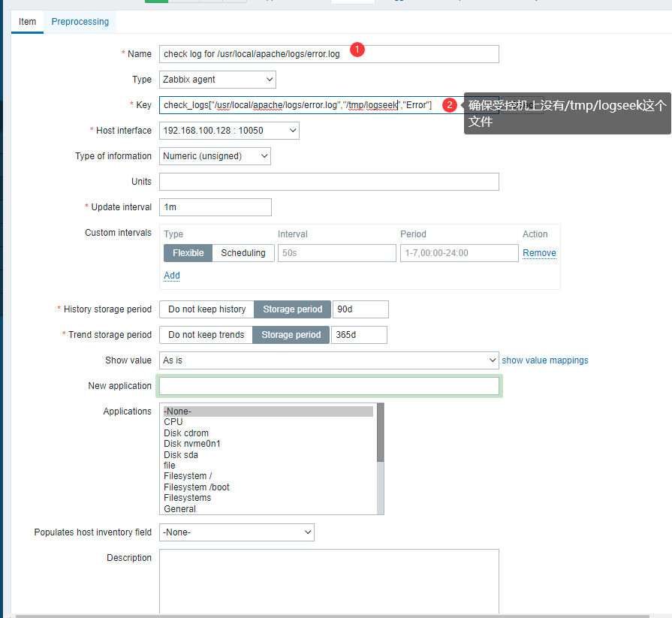Click the red number 1 annotation badge

click(x=358, y=50)
